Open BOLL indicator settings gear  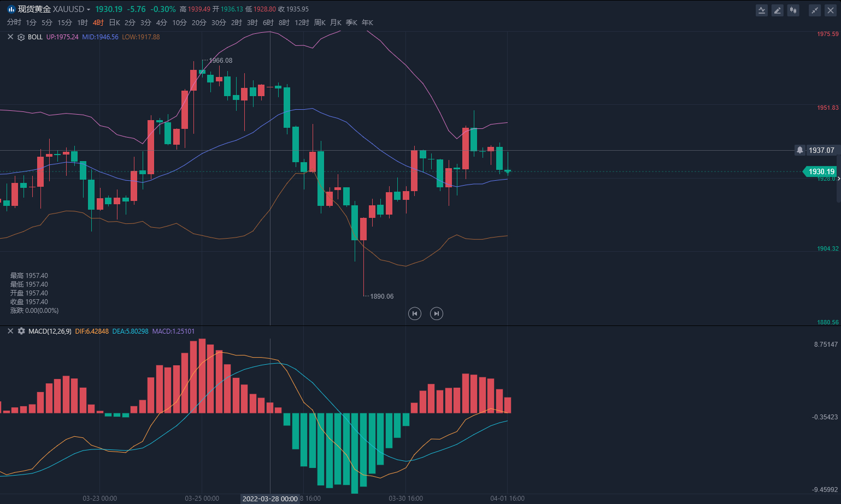coord(21,37)
